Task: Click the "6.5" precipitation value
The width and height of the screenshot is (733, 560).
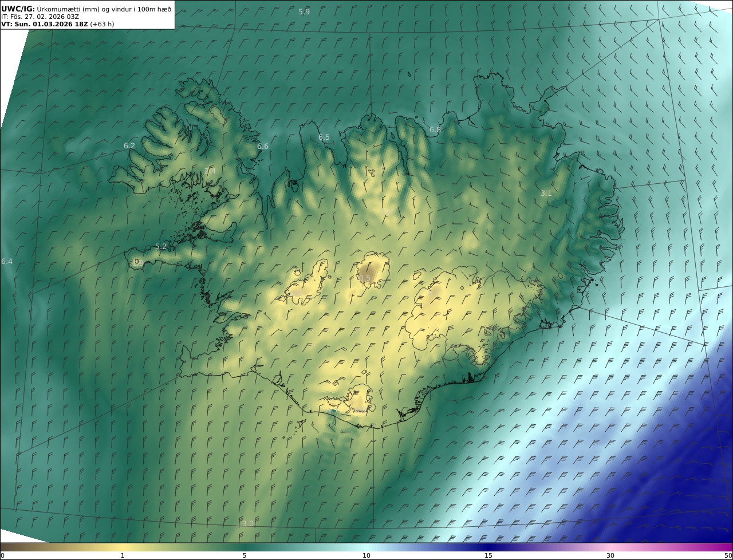Action: (324, 137)
